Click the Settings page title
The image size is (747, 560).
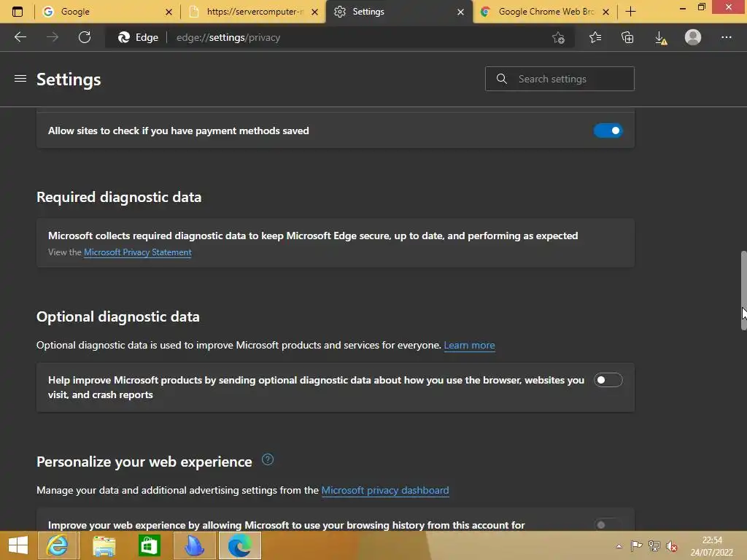[x=69, y=79]
